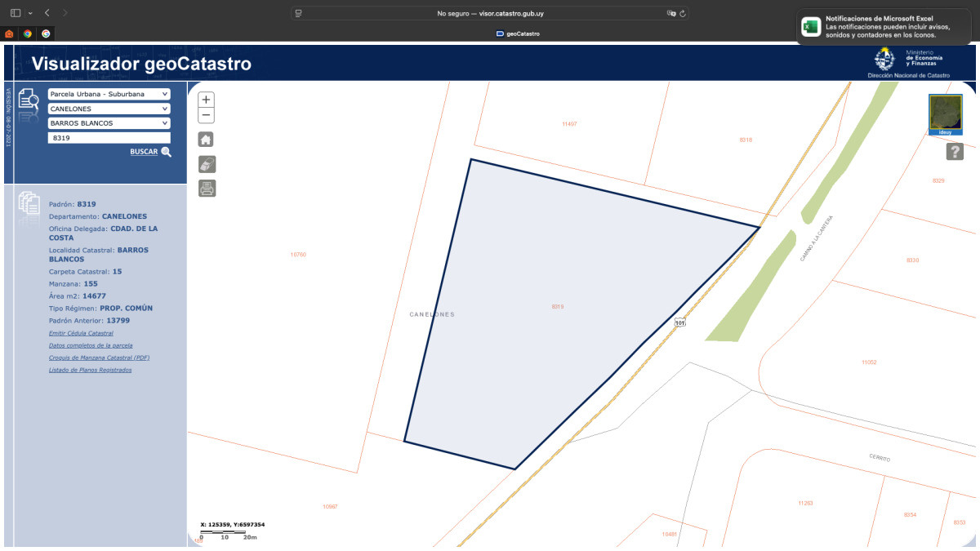Click the padrón number input field

(109, 138)
